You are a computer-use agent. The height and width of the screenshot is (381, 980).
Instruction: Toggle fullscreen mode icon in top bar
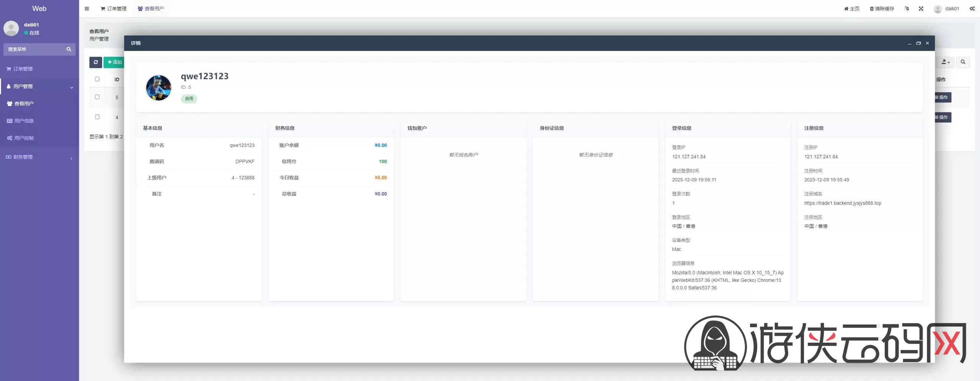921,8
